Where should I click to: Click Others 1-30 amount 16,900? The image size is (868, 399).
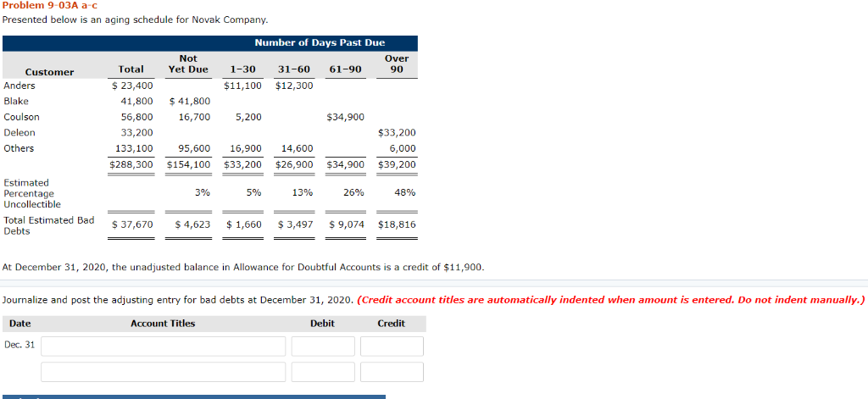tap(246, 147)
